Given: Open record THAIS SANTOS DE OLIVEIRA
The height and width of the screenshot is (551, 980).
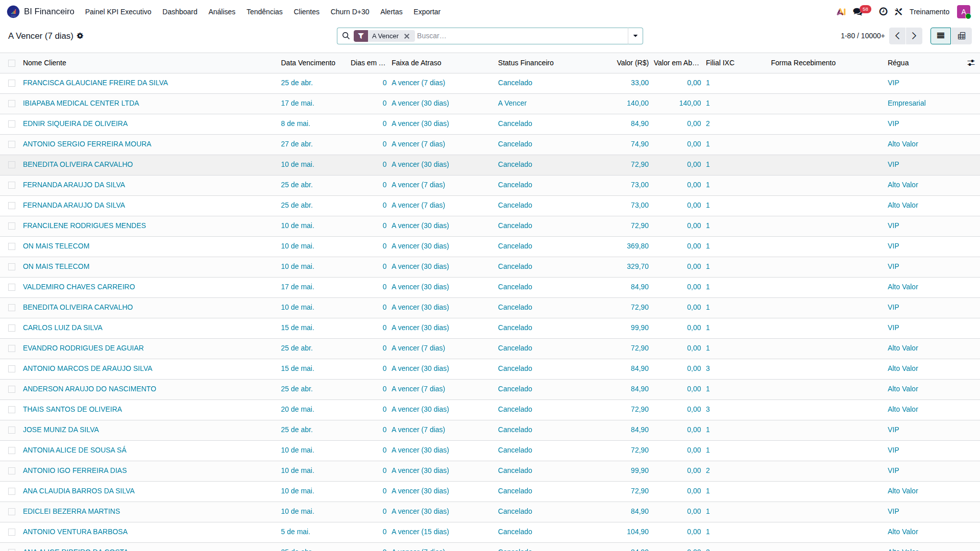Looking at the screenshot, I should pos(72,409).
